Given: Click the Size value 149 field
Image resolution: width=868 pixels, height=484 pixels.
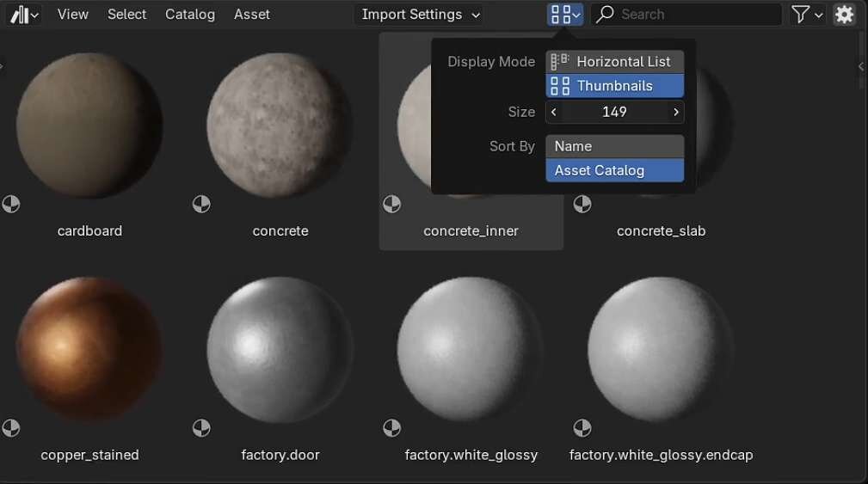Looking at the screenshot, I should 614,112.
